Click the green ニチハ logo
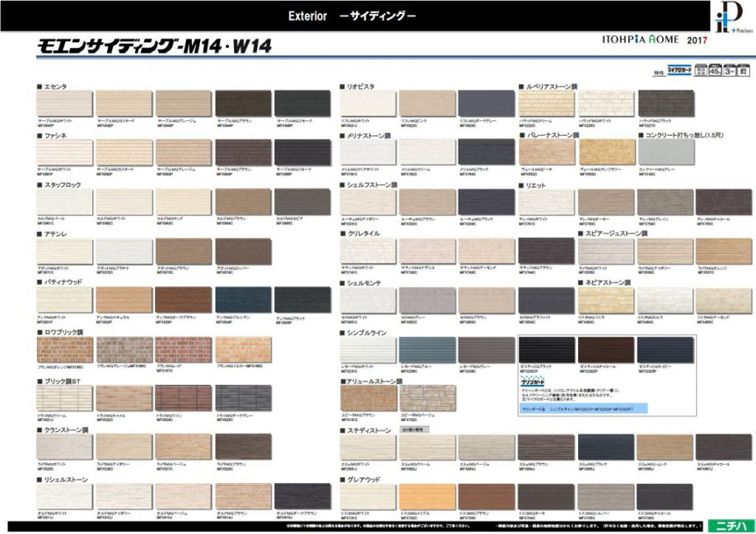 (x=730, y=526)
